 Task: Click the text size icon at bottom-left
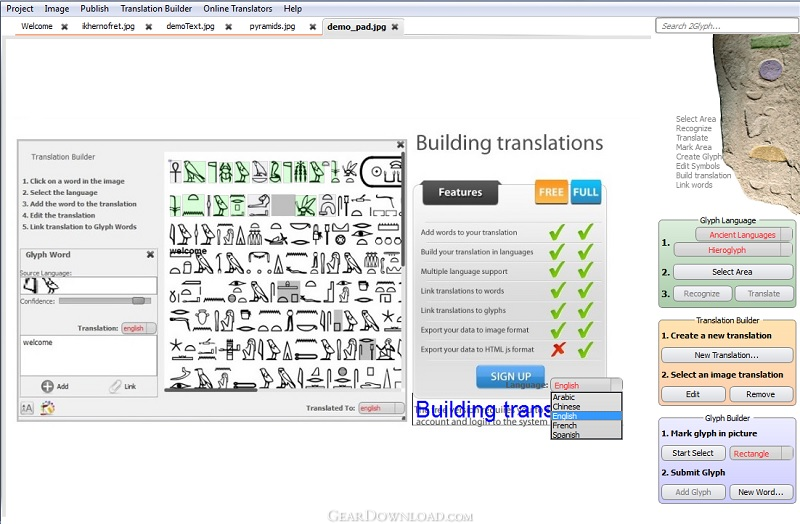27,407
